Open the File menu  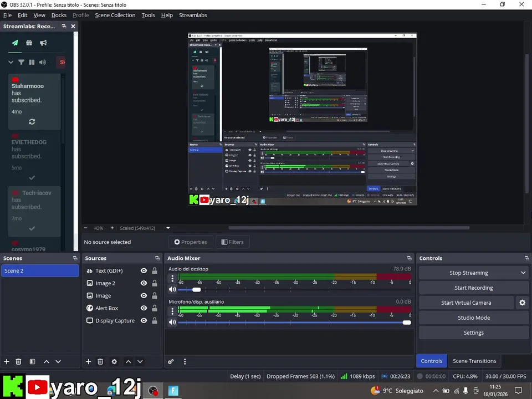tap(7, 15)
